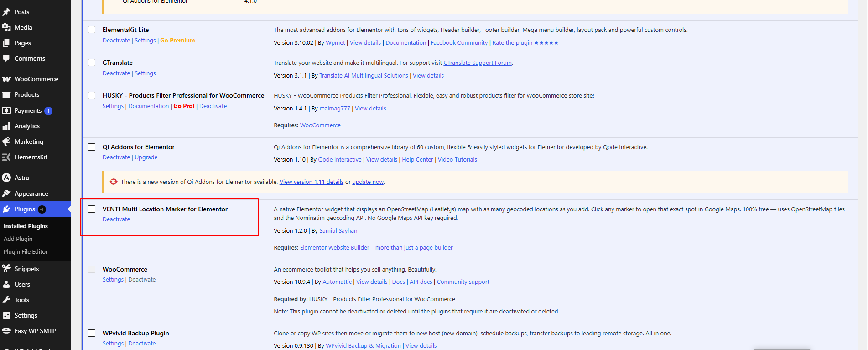The height and width of the screenshot is (350, 868).
Task: Click the Tools wrench icon
Action: click(x=6, y=300)
